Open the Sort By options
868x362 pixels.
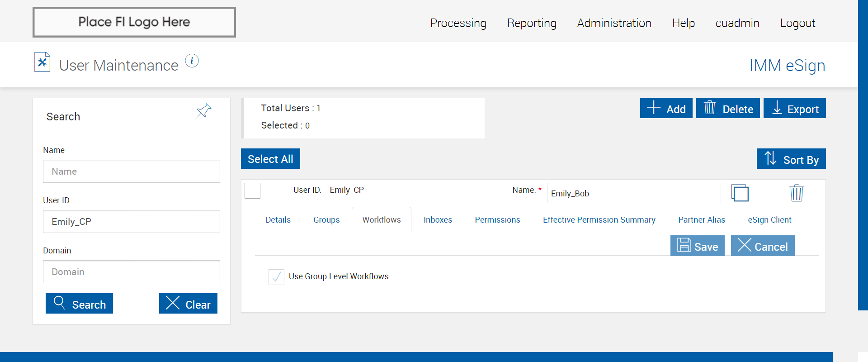pyautogui.click(x=791, y=159)
